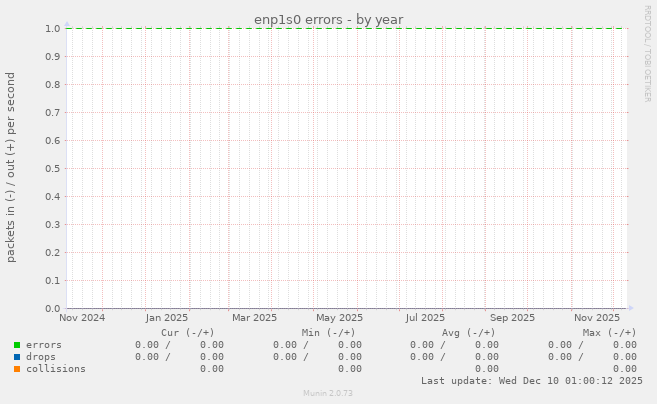Image resolution: width=657 pixels, height=404 pixels.
Task: Click the 'Last update' timestamp text
Action: (x=532, y=381)
